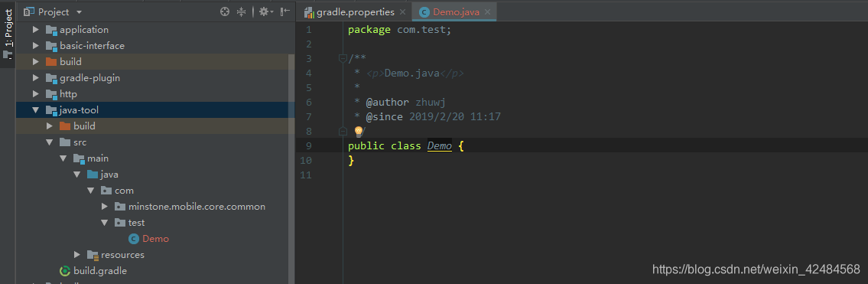Close the Demo.java tab
This screenshot has width=868, height=284.
pos(488,12)
